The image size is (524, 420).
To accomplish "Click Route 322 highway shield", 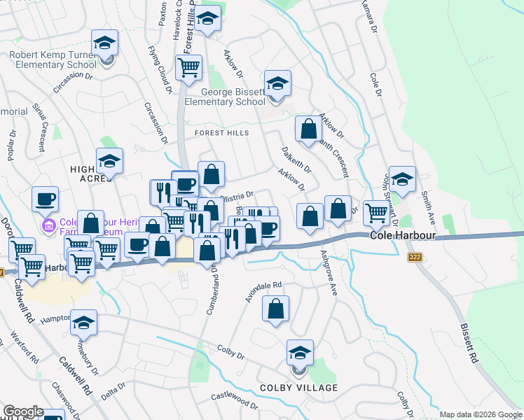I will pos(415,257).
